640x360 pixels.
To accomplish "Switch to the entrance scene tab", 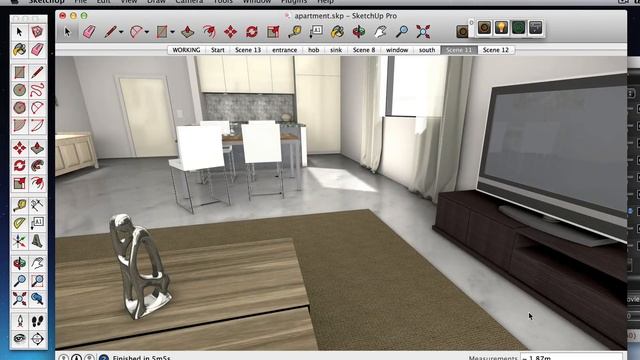I will pos(284,50).
